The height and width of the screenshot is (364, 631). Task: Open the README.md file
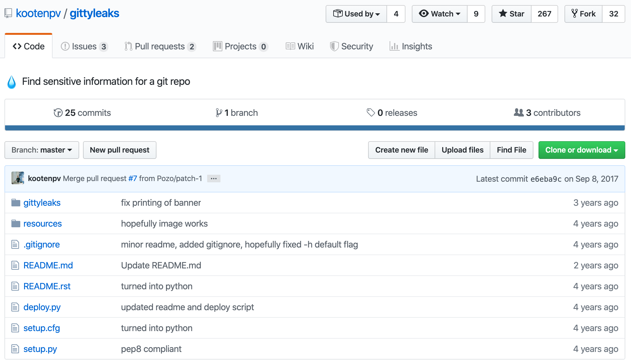coord(48,265)
